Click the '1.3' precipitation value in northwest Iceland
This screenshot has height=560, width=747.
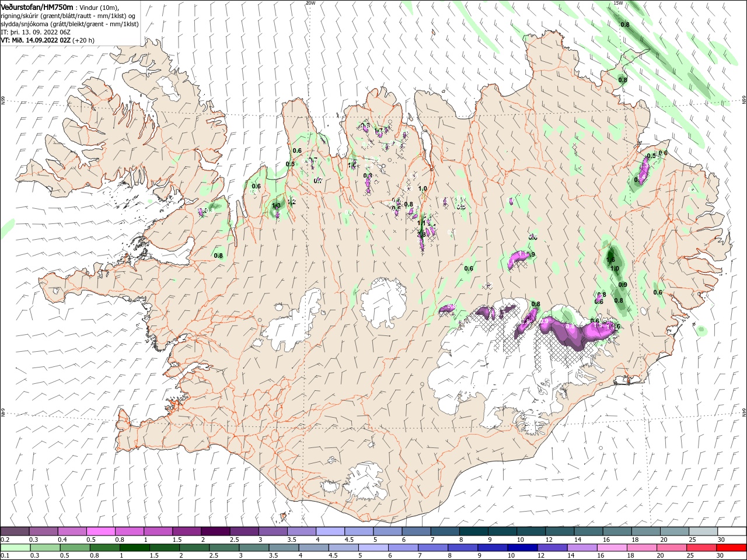pyautogui.click(x=276, y=205)
